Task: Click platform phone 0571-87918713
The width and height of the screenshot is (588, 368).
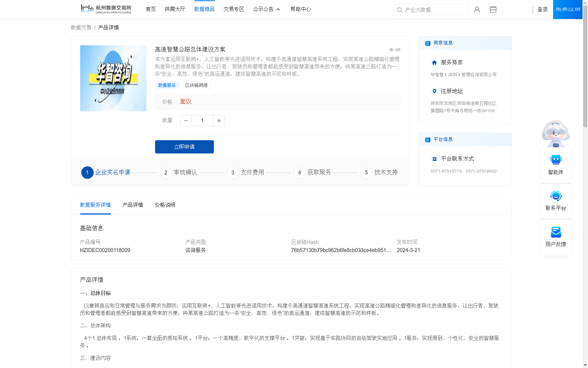Action: coord(446,171)
